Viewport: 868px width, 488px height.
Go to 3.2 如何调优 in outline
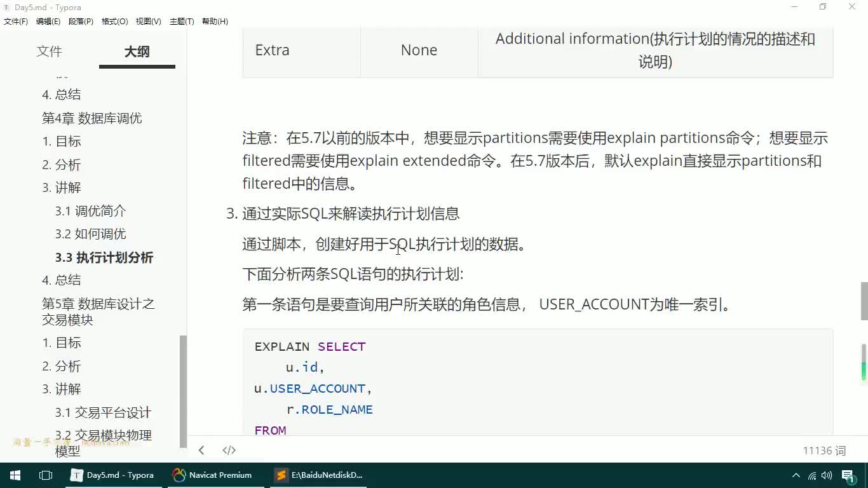[x=90, y=234]
